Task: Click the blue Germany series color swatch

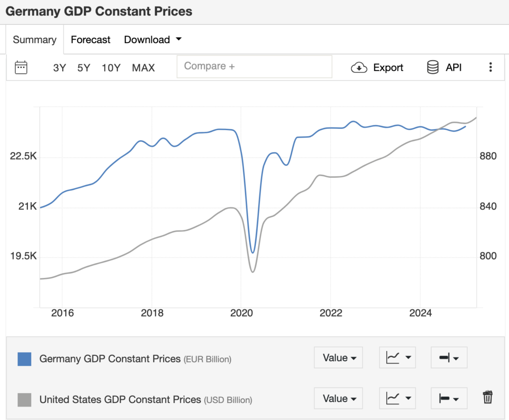Action: 24,359
